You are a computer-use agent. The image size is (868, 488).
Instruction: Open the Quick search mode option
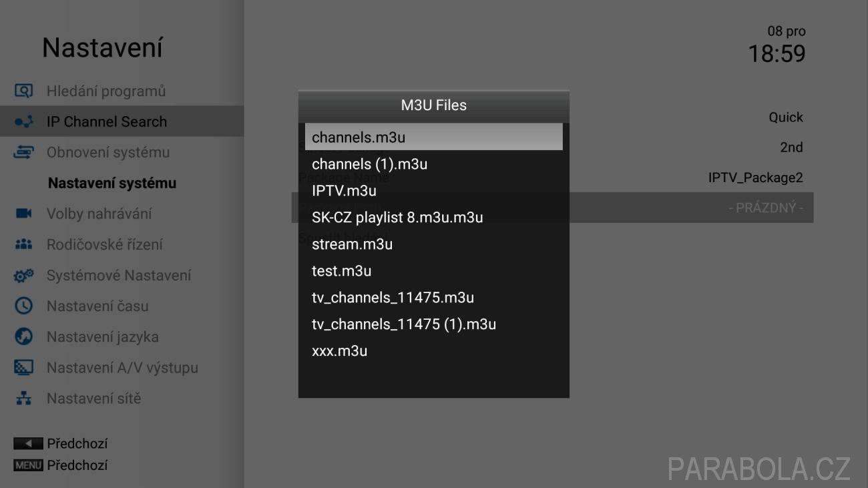point(785,117)
